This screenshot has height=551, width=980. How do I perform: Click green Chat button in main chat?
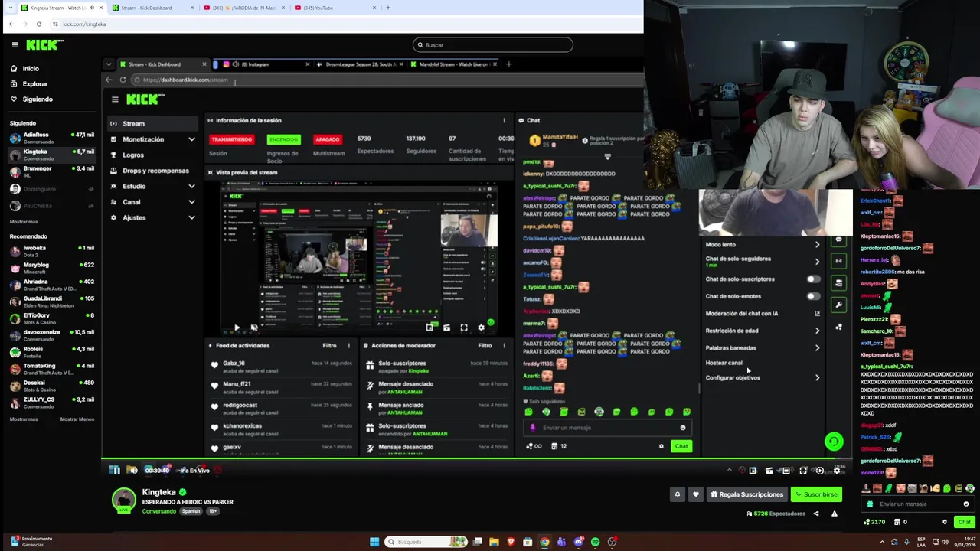(964, 522)
